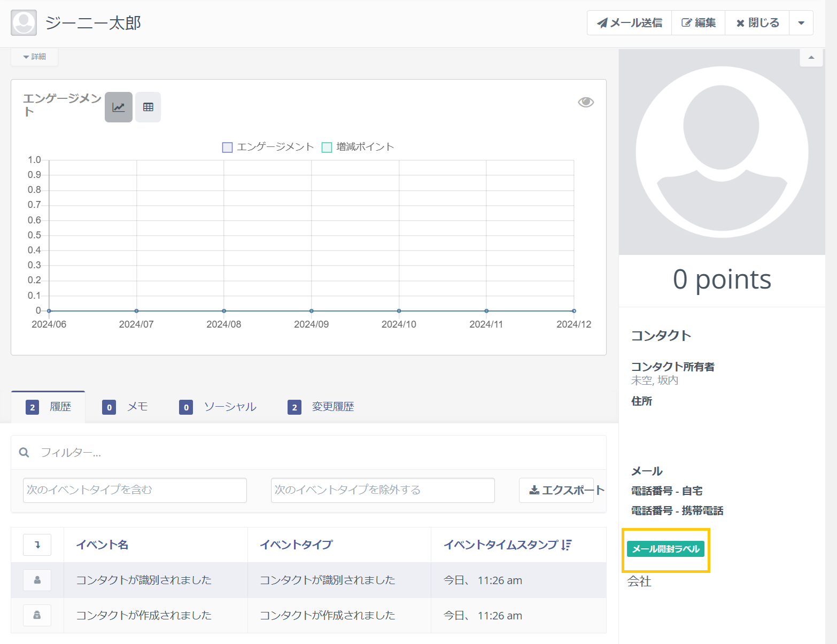Click the contact-identified event row icon
The height and width of the screenshot is (644, 837).
(x=37, y=580)
